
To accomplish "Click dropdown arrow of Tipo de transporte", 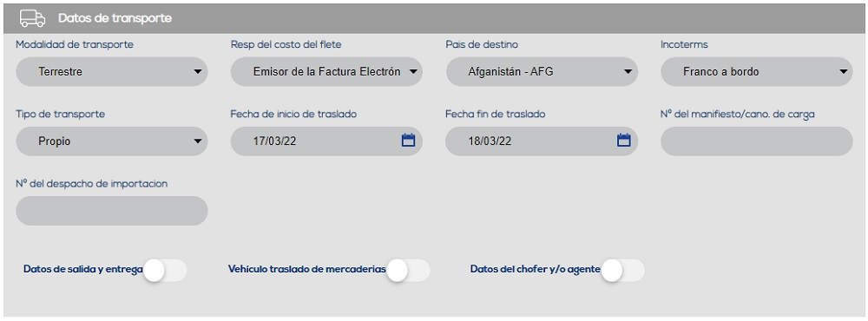I will click(x=198, y=141).
